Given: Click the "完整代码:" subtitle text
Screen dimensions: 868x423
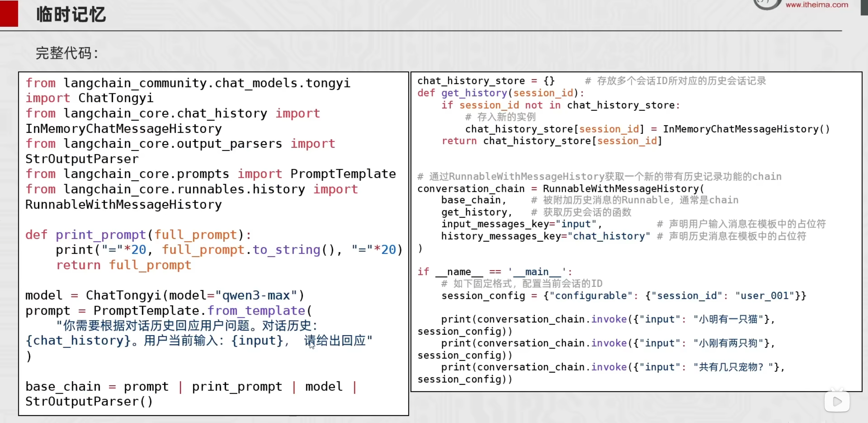Looking at the screenshot, I should (67, 53).
